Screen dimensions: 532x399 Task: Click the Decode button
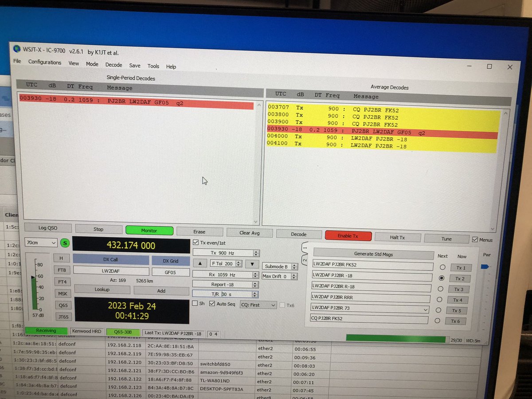[299, 234]
